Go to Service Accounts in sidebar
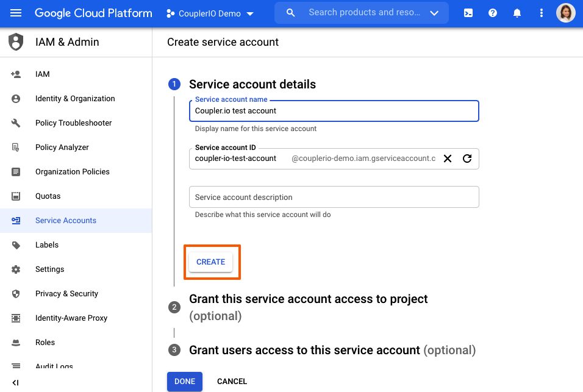 click(x=66, y=221)
